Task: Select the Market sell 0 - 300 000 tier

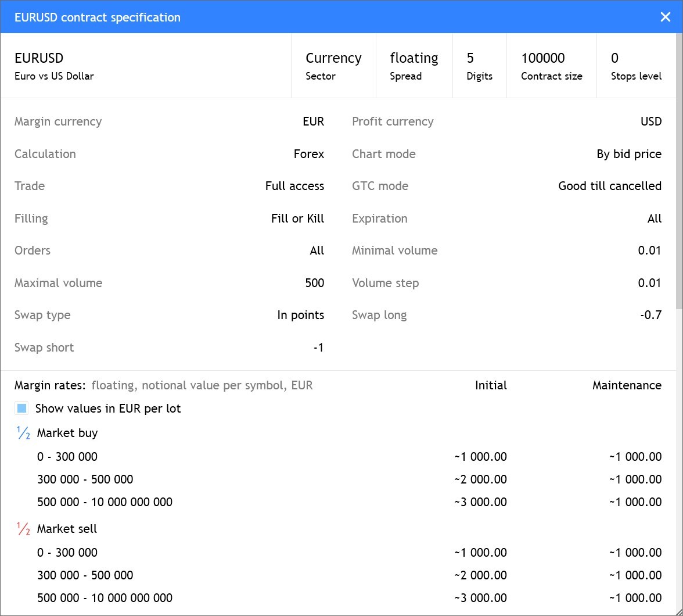Action: point(67,553)
